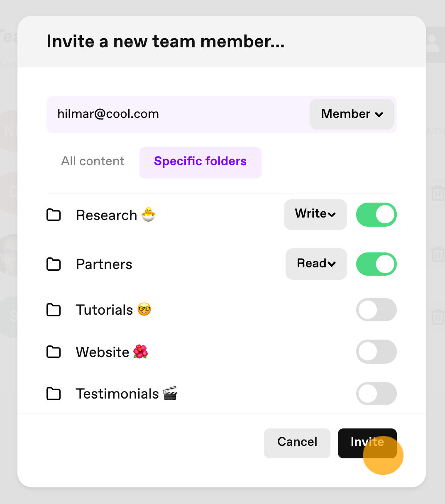
Task: Click the email address input field
Action: point(178,114)
